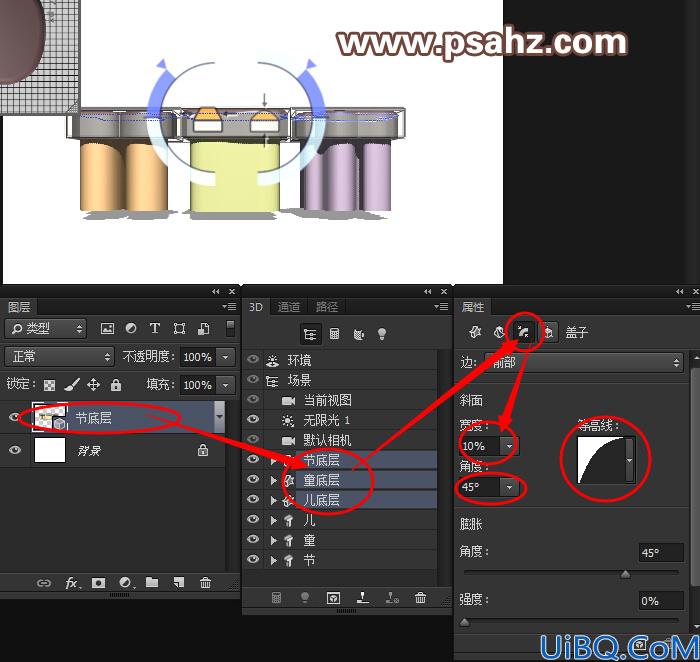Filter layers by type (T) icon
Image resolution: width=700 pixels, height=662 pixels.
154,329
